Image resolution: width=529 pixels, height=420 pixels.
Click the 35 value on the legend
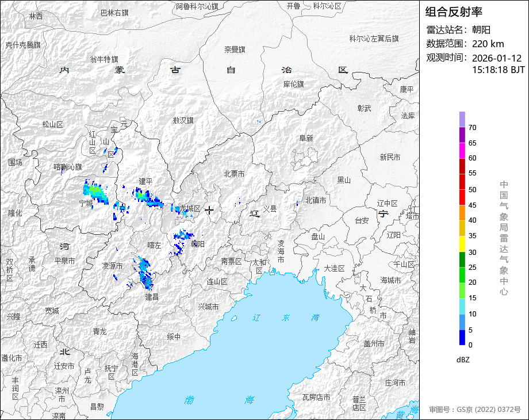(x=472, y=236)
